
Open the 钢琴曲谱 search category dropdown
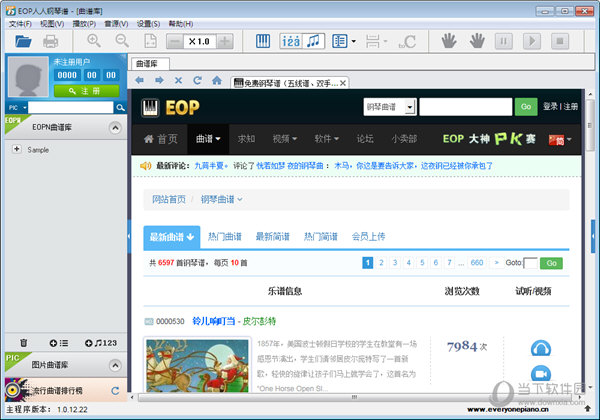coord(390,107)
